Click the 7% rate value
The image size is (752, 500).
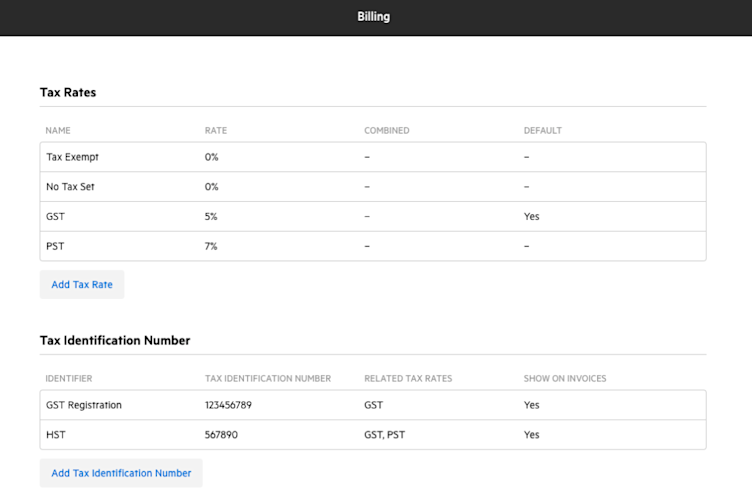click(212, 246)
